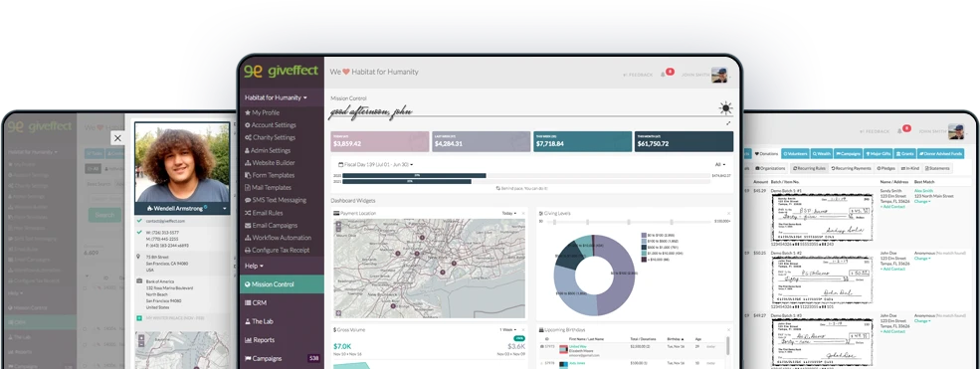980x369 pixels.
Task: Click John Smith's avatar in center window
Action: click(x=719, y=75)
